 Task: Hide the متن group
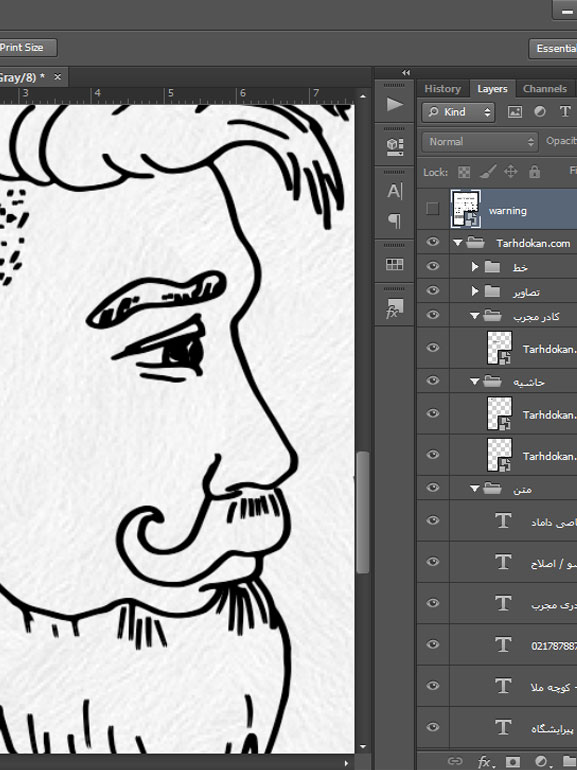coord(433,487)
